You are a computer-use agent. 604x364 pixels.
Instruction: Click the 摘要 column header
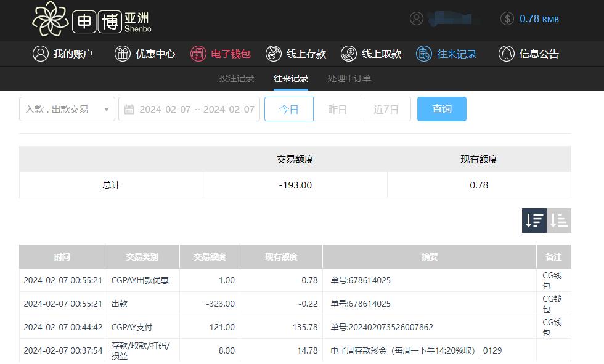pos(430,257)
